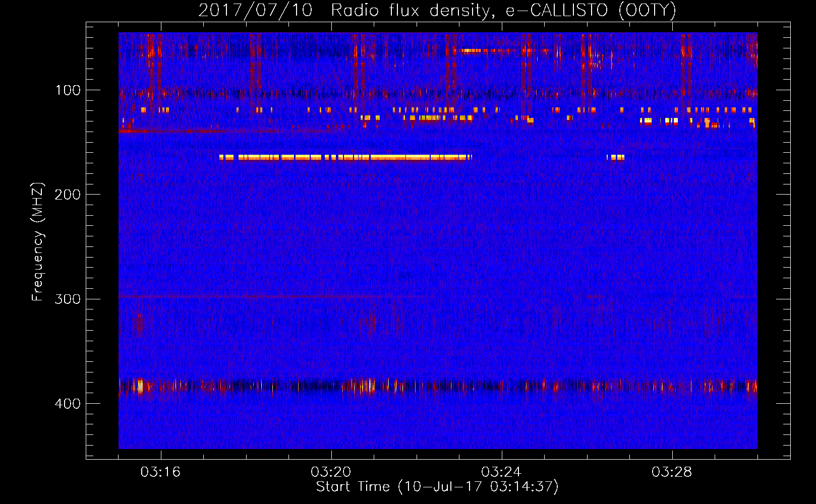
Task: Click the "Start Time (10-Jul-17 03:14:37)" label
Action: 437,487
